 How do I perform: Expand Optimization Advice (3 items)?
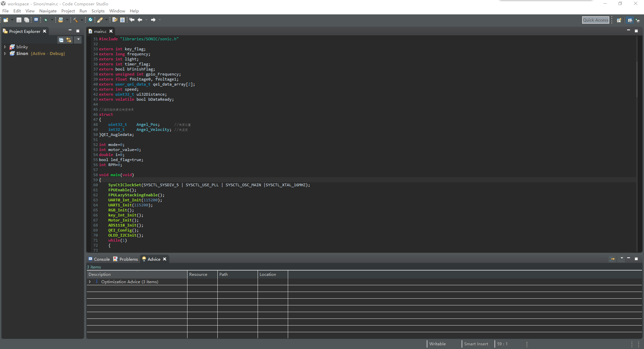[90, 282]
